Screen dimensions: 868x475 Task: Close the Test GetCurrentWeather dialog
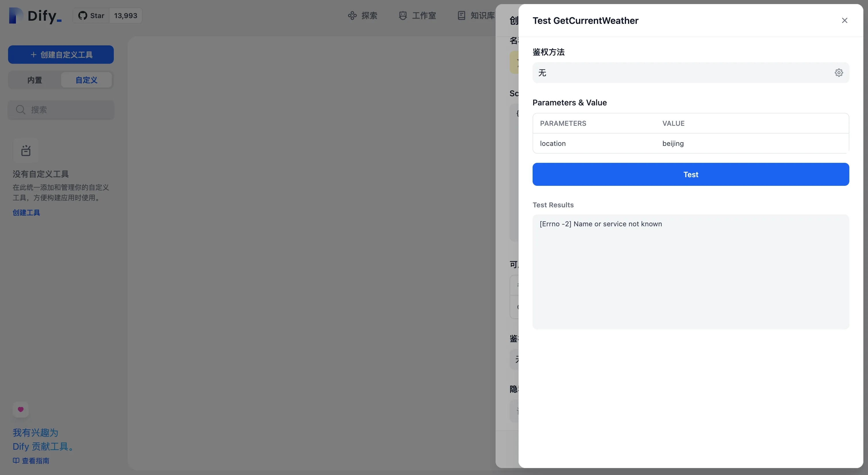click(844, 21)
